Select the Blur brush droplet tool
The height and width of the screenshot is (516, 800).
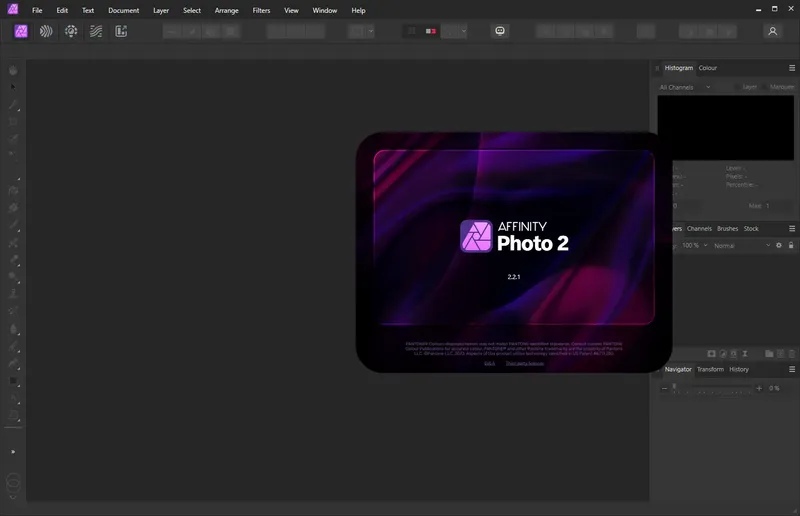coord(14,329)
